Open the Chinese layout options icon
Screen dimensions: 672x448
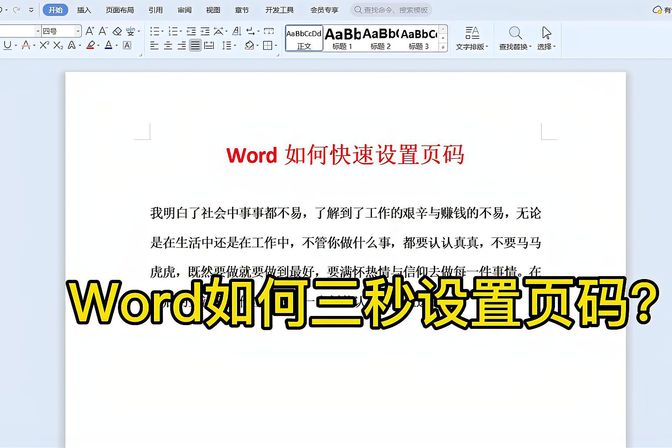pyautogui.click(x=218, y=31)
